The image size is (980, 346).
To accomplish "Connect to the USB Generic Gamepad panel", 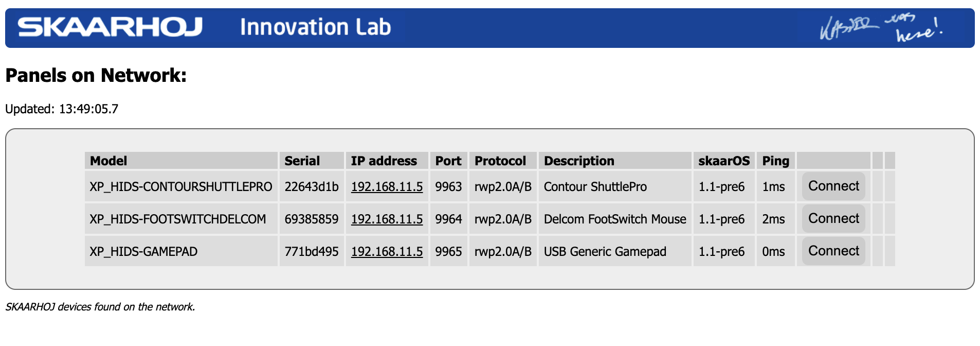I will coord(833,251).
